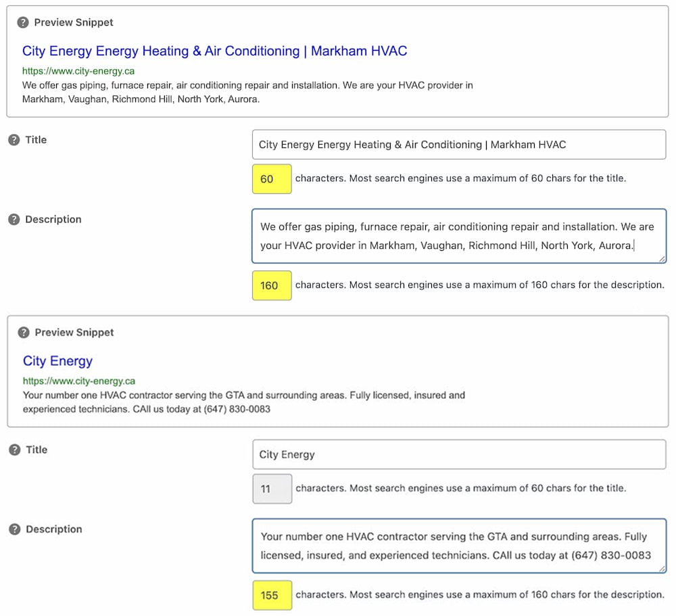Open the 'Markham HVAC' blue preview title link

[214, 51]
